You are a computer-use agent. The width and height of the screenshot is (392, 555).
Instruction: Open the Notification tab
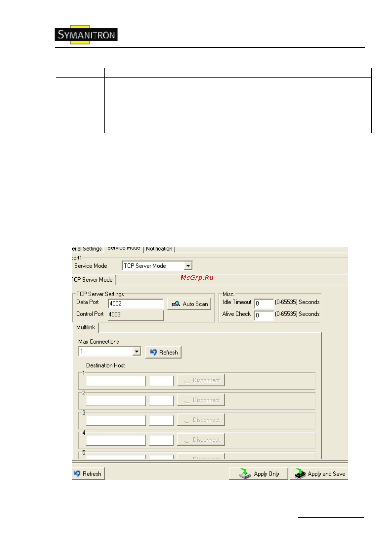[159, 249]
